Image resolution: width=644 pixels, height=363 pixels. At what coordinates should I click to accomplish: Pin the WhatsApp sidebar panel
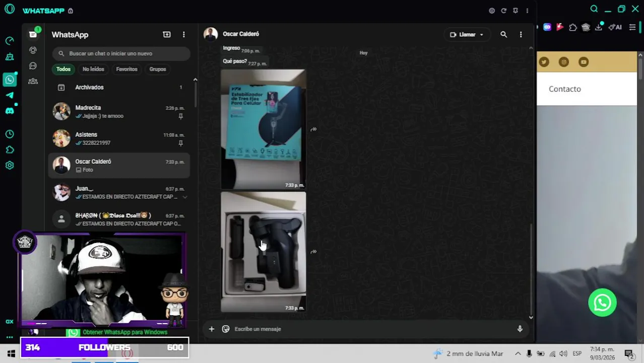point(515,11)
